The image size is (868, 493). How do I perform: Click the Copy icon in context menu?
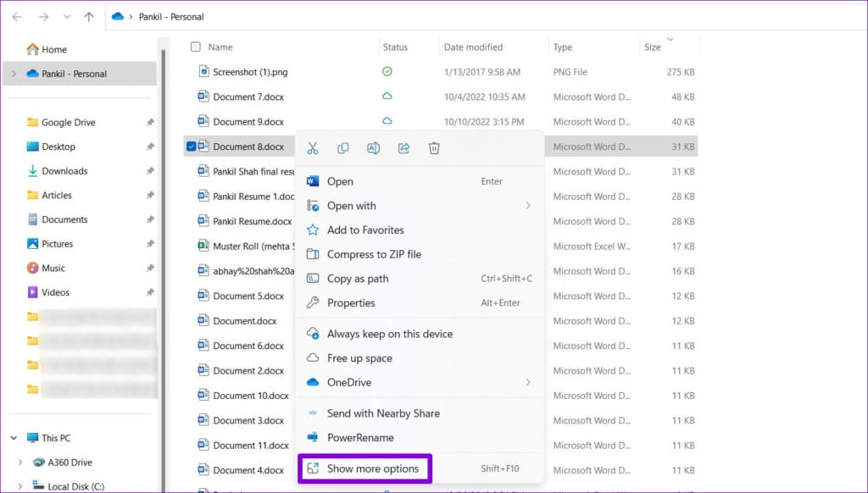point(343,148)
